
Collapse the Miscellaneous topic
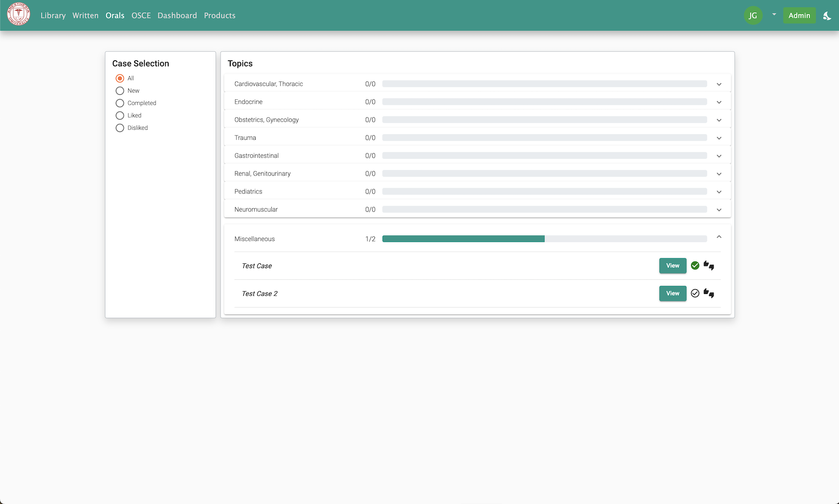click(719, 237)
